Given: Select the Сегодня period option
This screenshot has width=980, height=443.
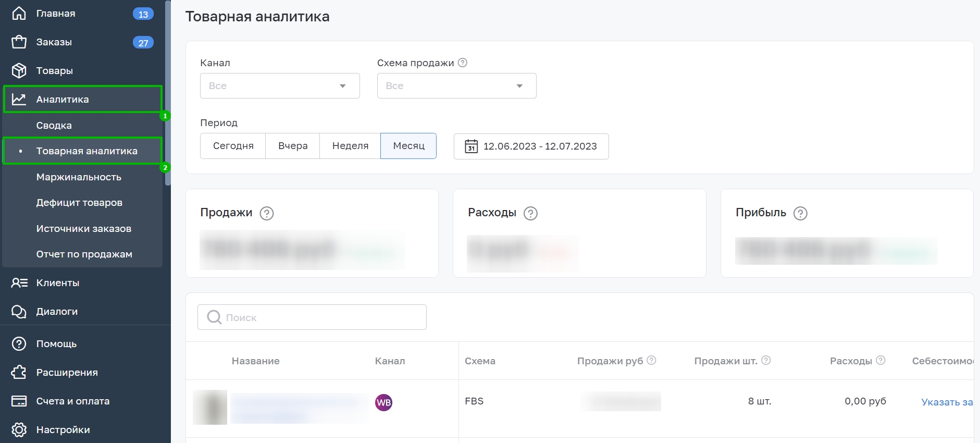Looking at the screenshot, I should tap(233, 146).
